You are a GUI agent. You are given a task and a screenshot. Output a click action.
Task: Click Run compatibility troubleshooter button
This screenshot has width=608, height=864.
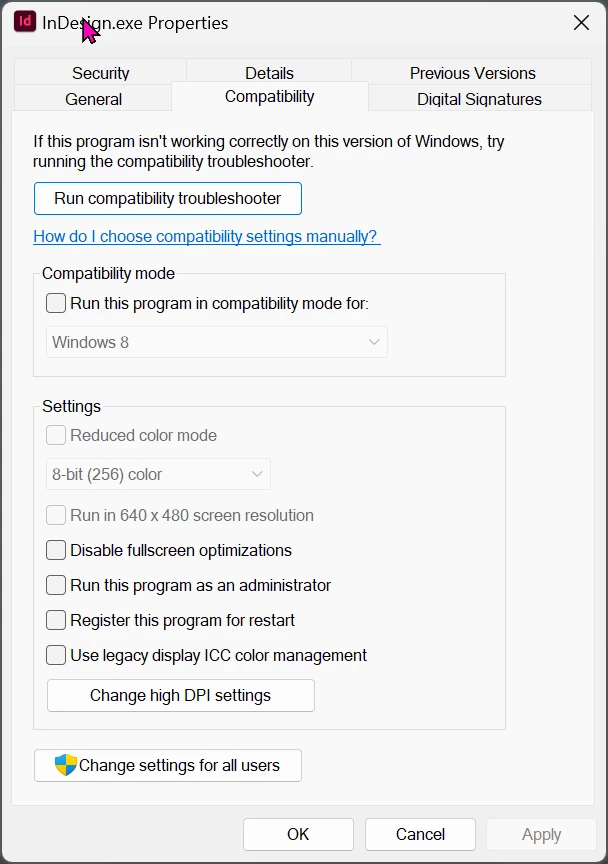click(x=168, y=198)
